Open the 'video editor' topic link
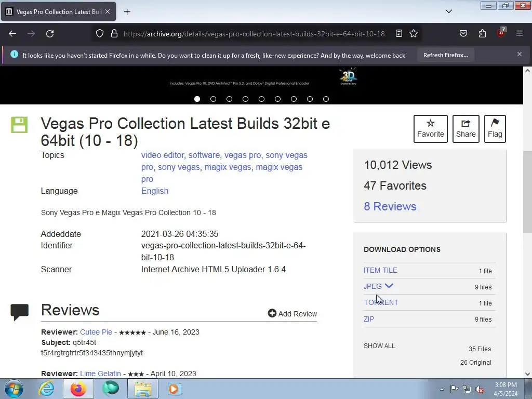Image resolution: width=532 pixels, height=399 pixels. [163, 155]
